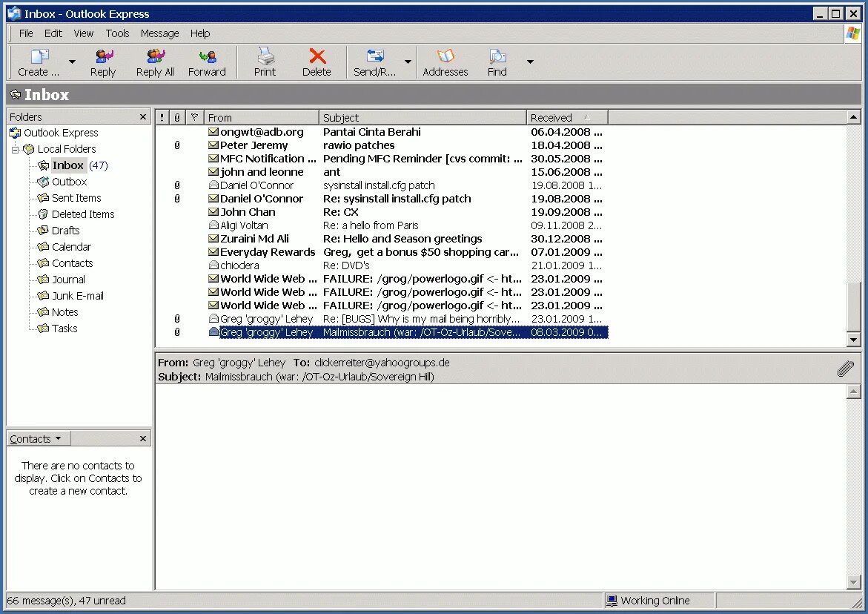Select the John Chan Re: CX message
The height and width of the screenshot is (614, 868).
(382, 212)
